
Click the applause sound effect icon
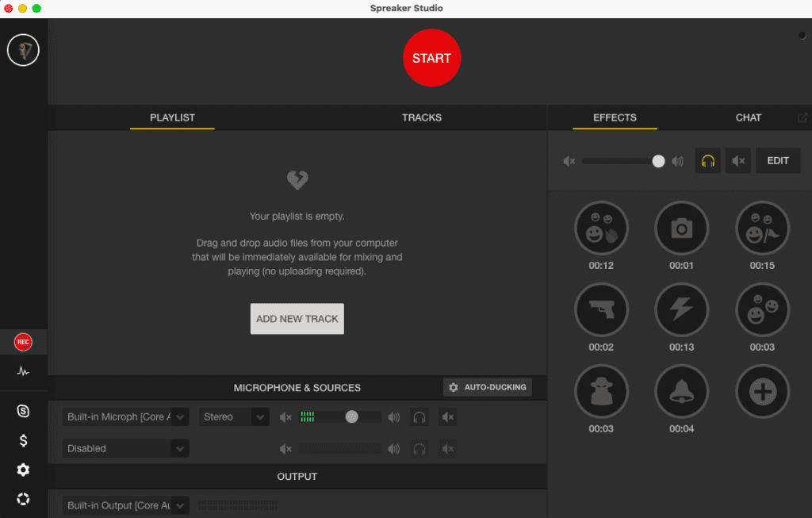tap(601, 228)
